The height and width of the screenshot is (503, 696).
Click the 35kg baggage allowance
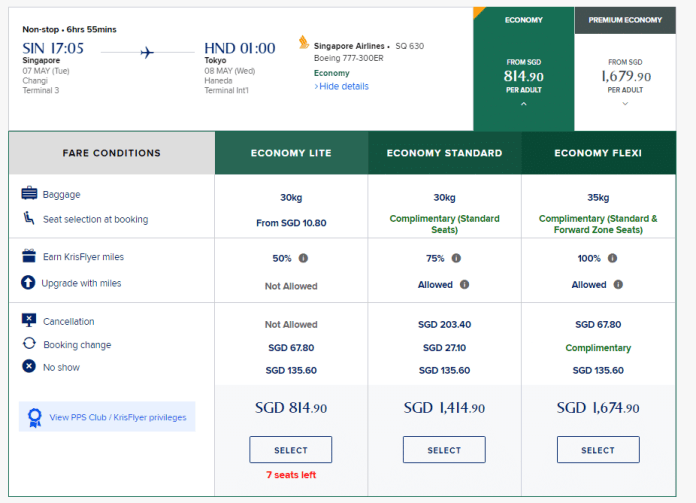tap(598, 198)
